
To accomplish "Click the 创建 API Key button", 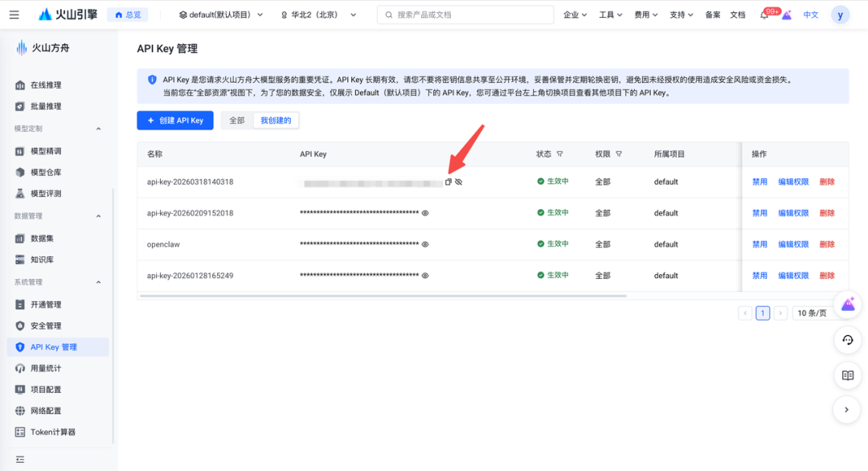I will tap(175, 121).
